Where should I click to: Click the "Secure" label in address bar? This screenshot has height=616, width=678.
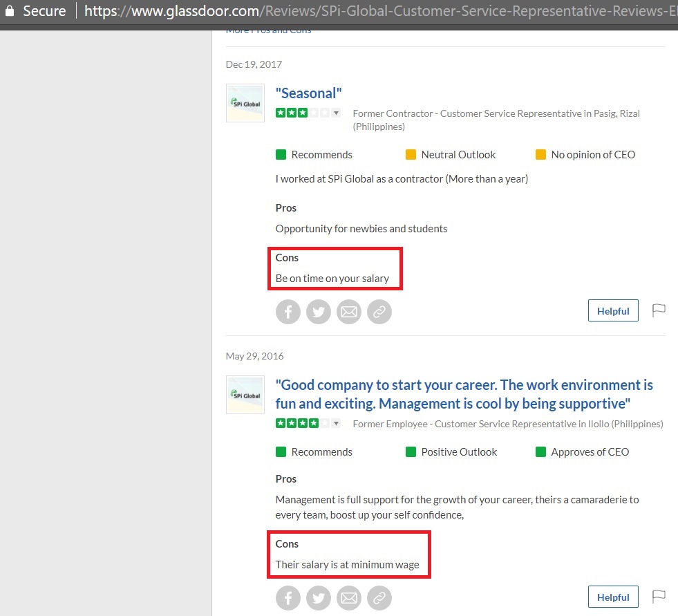pos(44,11)
